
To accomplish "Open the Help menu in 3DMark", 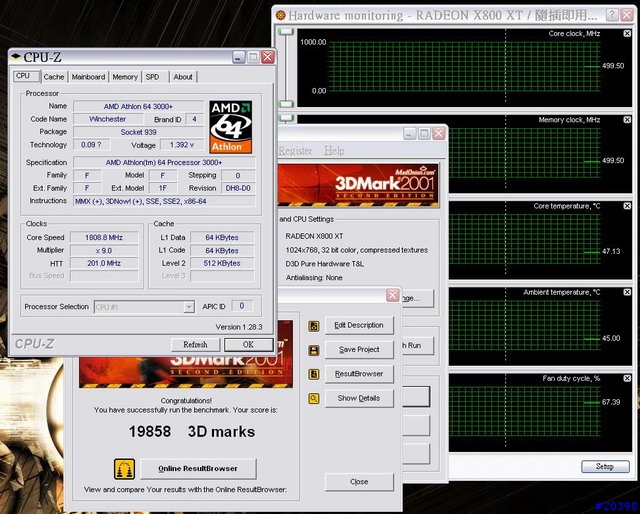I will click(334, 151).
